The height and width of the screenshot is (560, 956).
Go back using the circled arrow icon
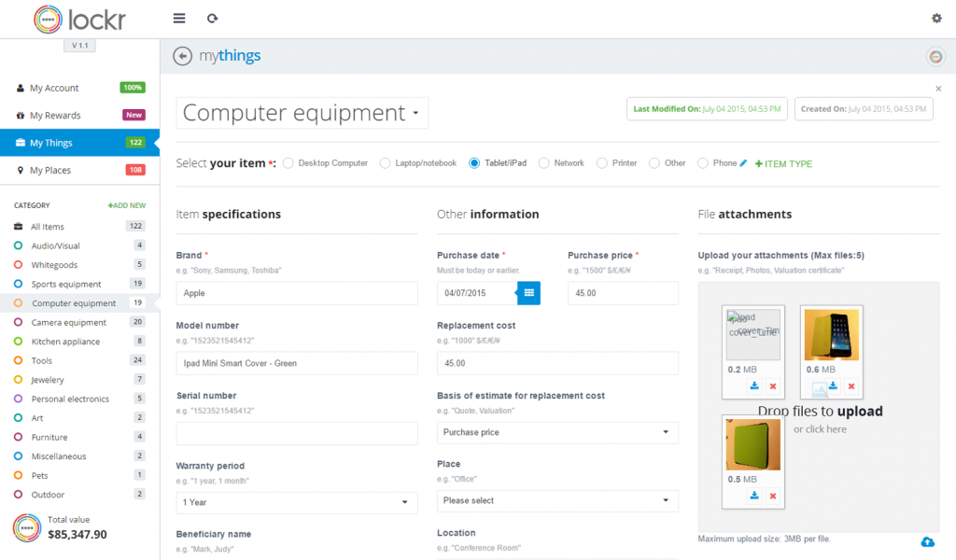182,56
